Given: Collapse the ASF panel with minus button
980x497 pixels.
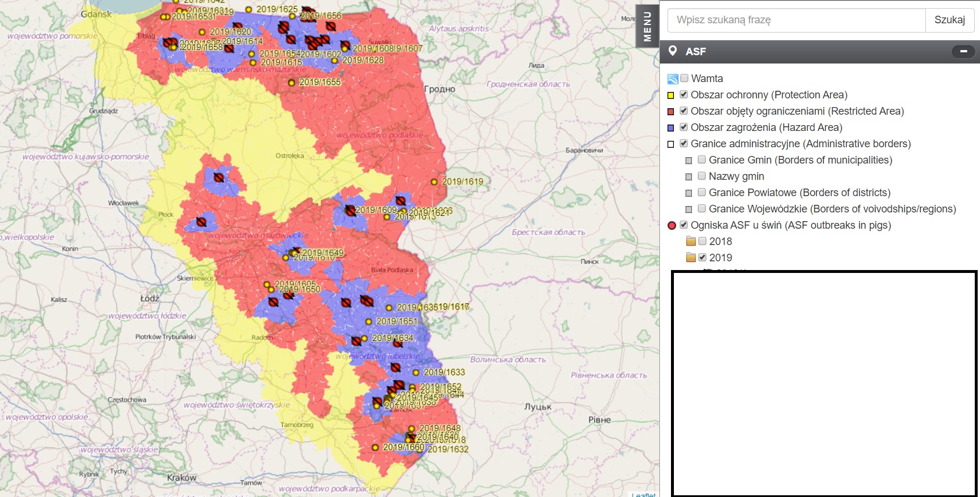Looking at the screenshot, I should (x=963, y=52).
